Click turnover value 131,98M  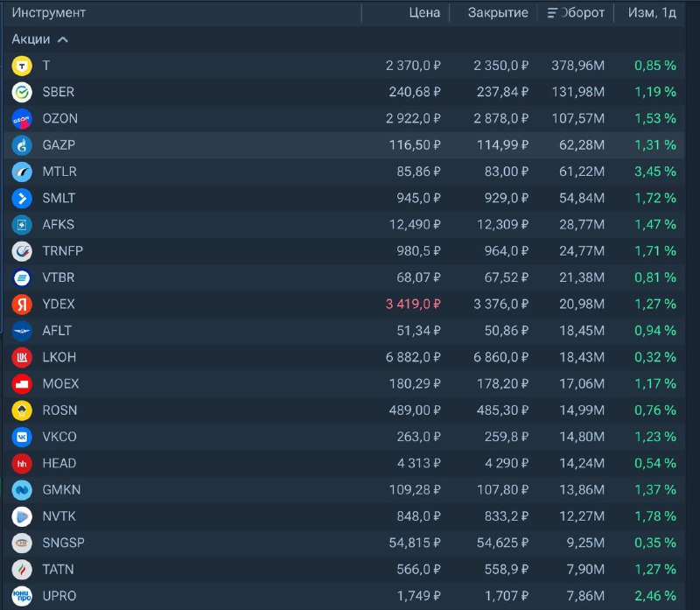pos(578,92)
